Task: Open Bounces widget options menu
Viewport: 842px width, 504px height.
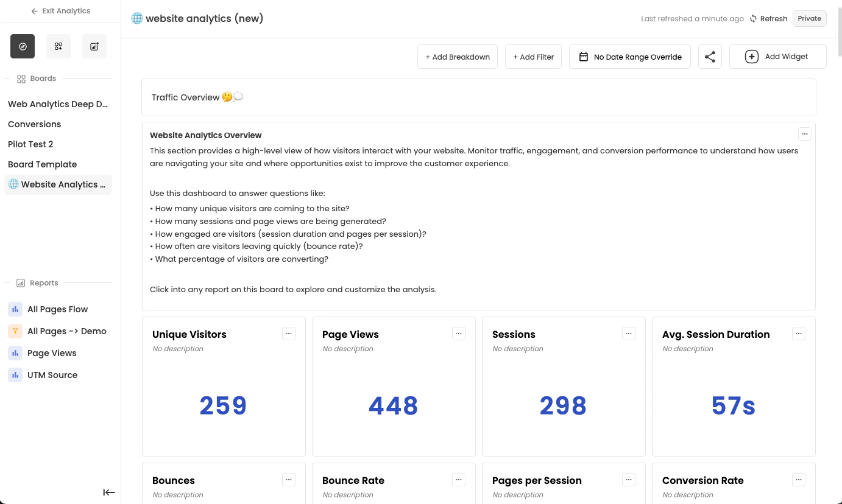Action: point(289,479)
